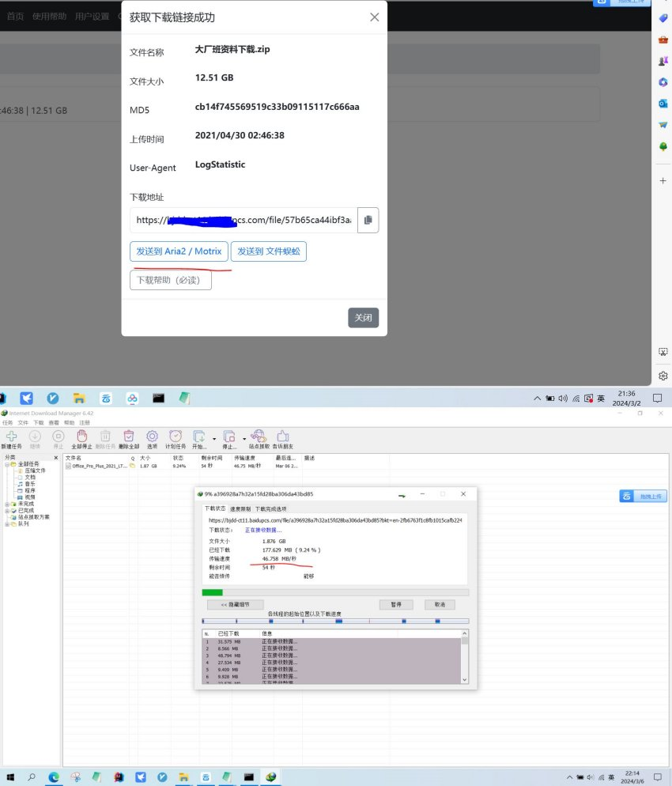Expand the 未完成 tree node

coord(7,504)
